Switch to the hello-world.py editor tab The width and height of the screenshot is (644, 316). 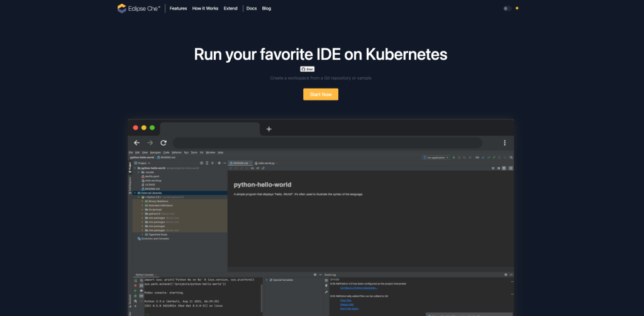265,163
